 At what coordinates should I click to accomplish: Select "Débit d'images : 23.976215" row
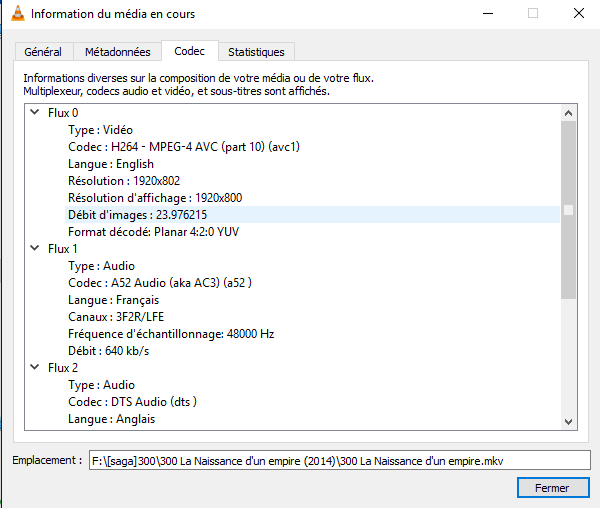click(312, 215)
